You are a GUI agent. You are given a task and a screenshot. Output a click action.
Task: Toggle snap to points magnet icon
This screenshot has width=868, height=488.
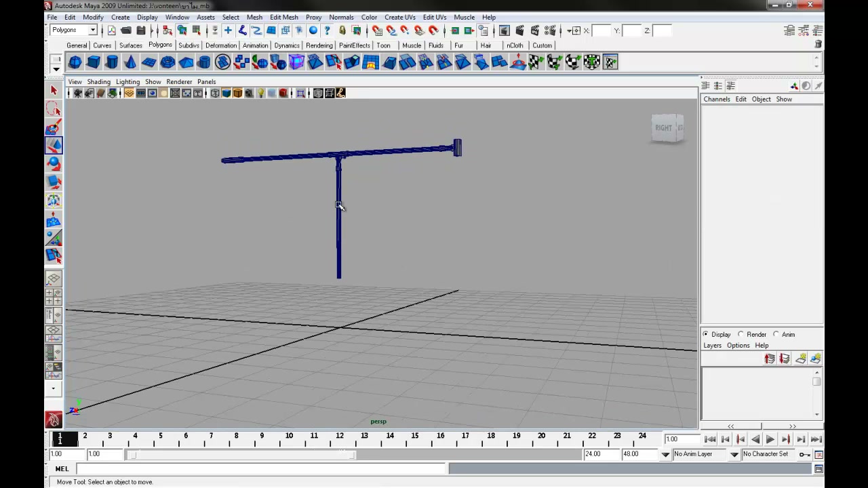click(x=405, y=30)
